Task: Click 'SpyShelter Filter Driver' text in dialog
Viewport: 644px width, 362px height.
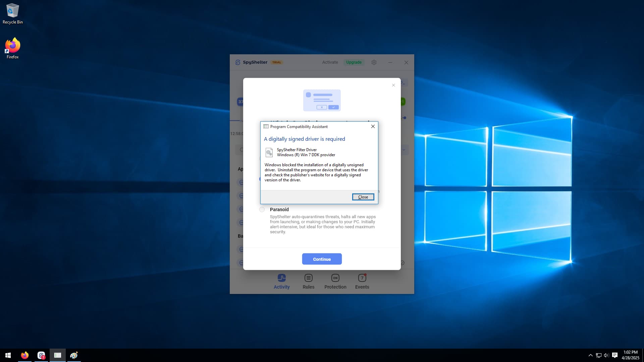Action: tap(297, 150)
